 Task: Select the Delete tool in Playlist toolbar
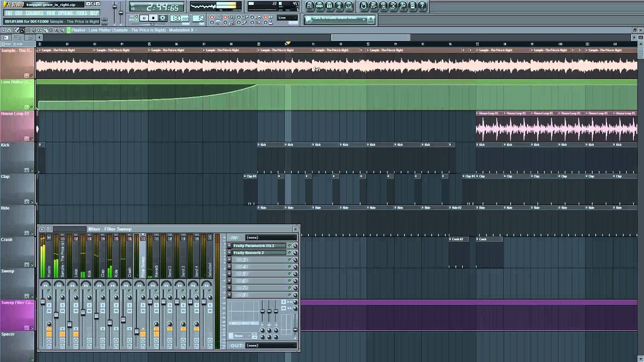pos(28,30)
